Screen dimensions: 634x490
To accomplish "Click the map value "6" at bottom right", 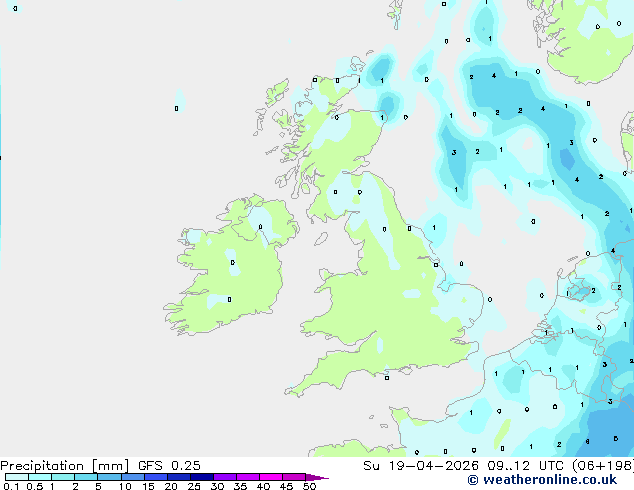I will tap(588, 441).
